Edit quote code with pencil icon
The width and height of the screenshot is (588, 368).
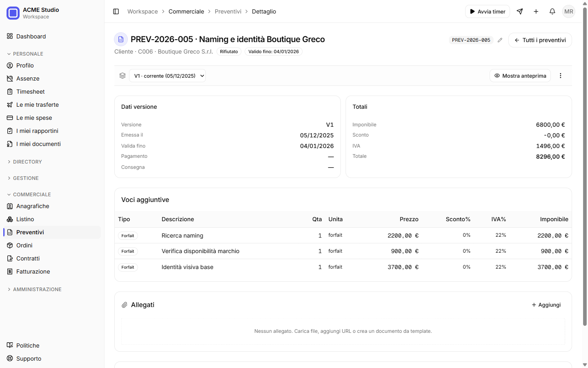[x=500, y=40]
